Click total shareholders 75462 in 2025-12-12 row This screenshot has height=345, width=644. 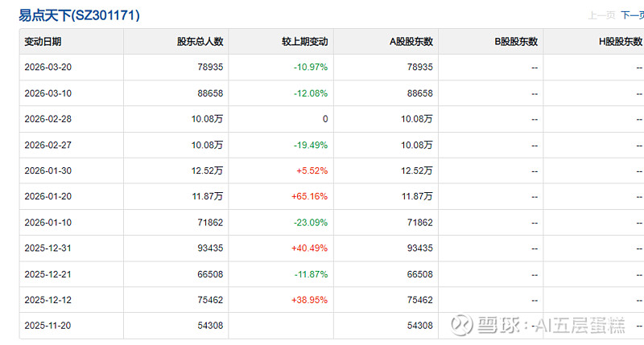(210, 300)
